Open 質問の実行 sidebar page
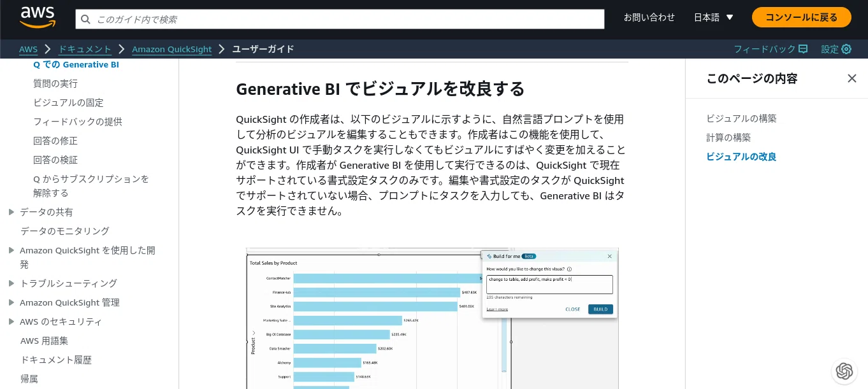The image size is (868, 389). pos(55,83)
